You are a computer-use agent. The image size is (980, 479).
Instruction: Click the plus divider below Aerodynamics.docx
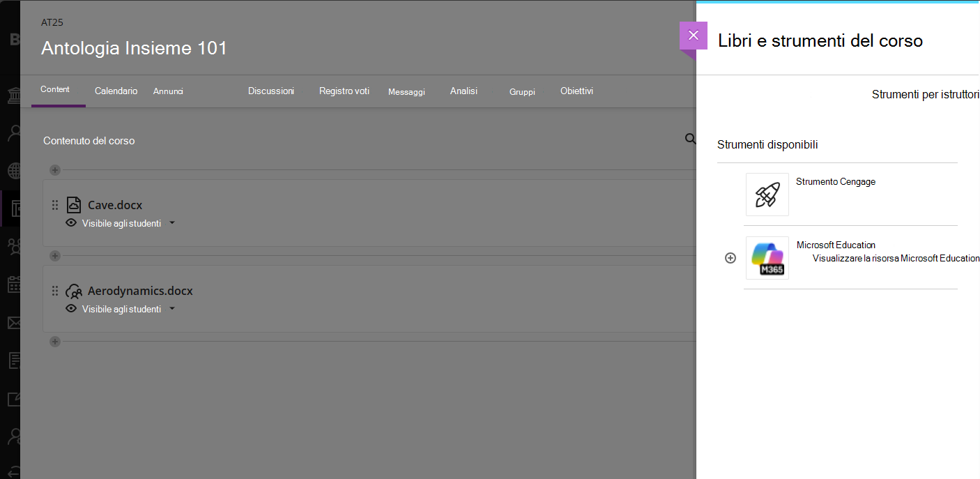pos(55,342)
